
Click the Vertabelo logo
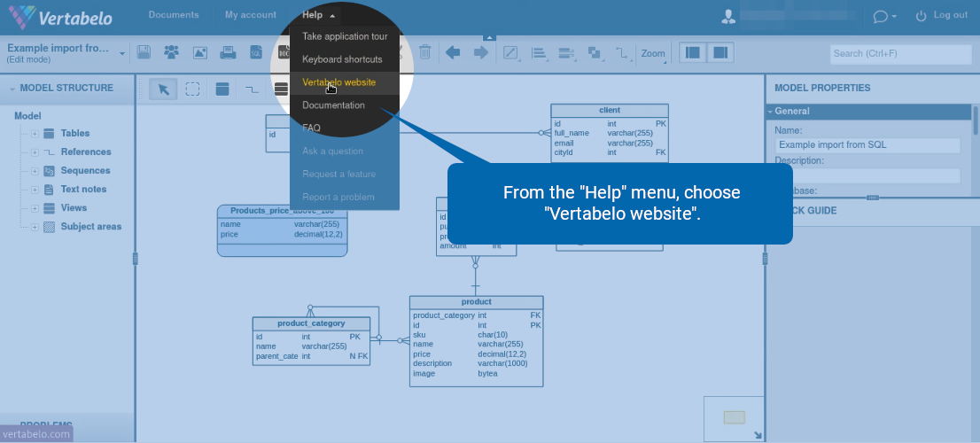click(x=60, y=18)
